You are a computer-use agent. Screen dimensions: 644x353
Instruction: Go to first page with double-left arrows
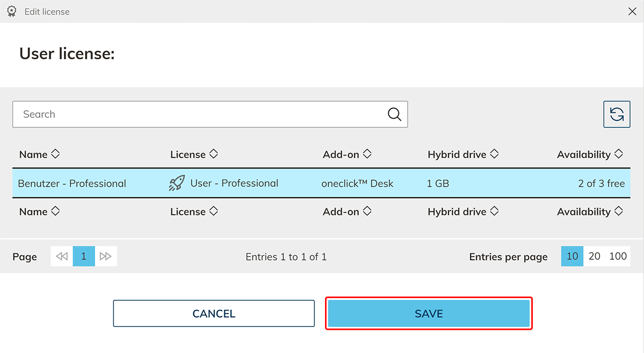click(62, 256)
